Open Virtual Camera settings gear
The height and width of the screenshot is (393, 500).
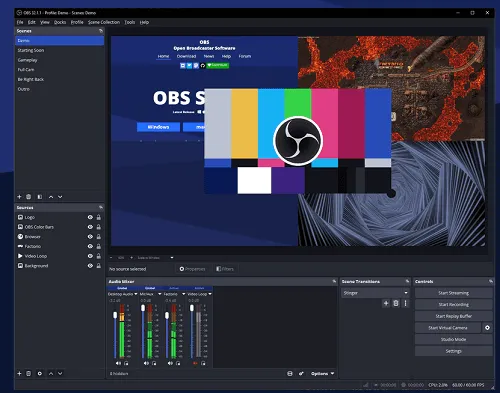(x=487, y=328)
